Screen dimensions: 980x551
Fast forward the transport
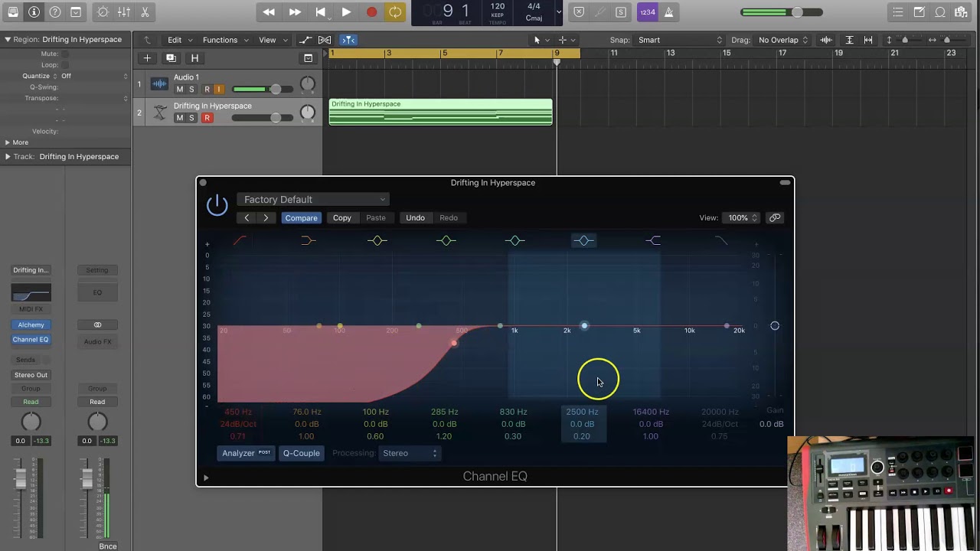[x=295, y=12]
